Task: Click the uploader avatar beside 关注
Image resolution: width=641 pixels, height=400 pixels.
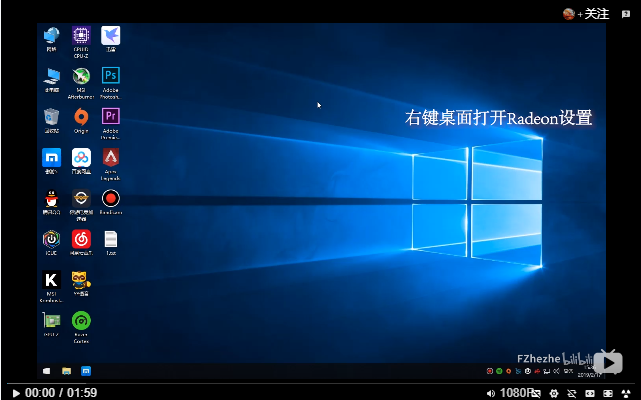Action: (569, 14)
